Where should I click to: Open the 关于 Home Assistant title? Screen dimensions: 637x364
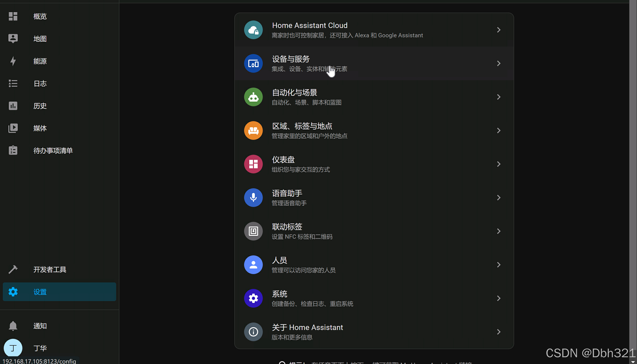click(307, 327)
